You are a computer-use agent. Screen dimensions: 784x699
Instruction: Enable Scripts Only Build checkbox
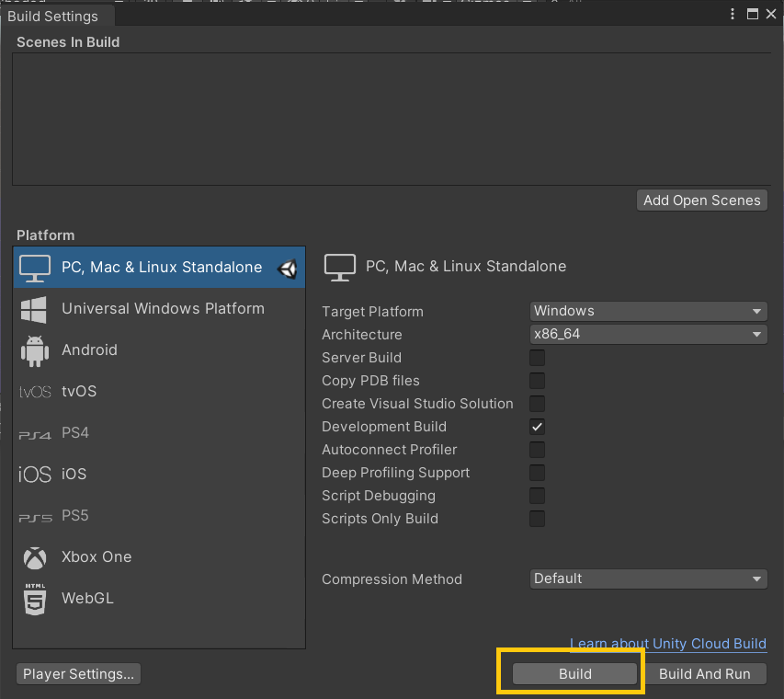coord(537,519)
